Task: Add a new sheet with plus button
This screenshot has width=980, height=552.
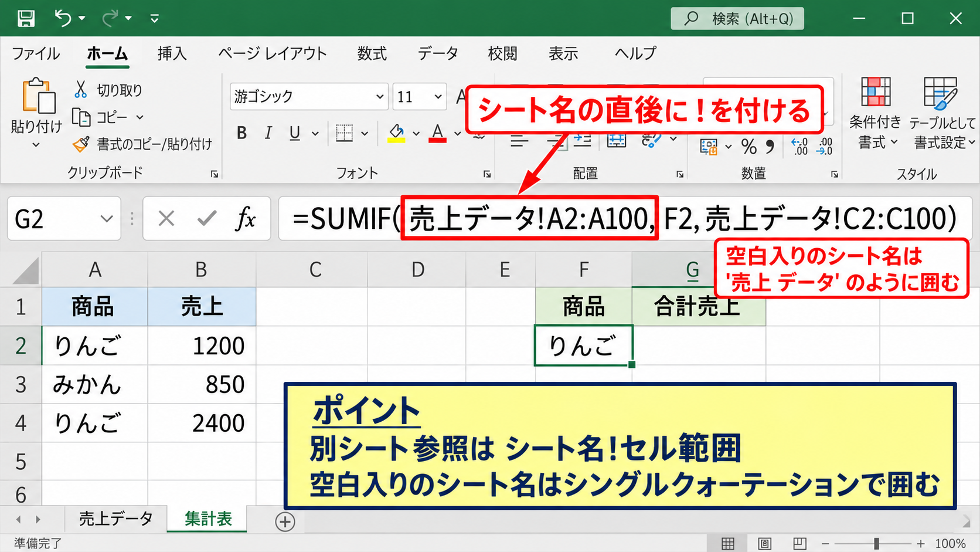Action: click(285, 521)
